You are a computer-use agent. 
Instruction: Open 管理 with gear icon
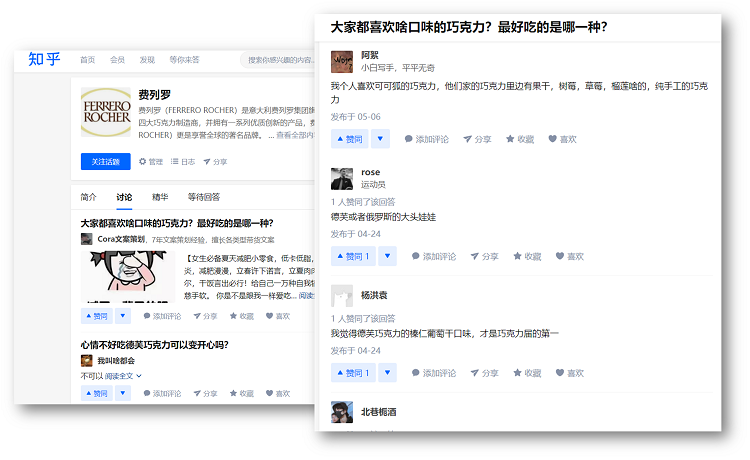(151, 162)
